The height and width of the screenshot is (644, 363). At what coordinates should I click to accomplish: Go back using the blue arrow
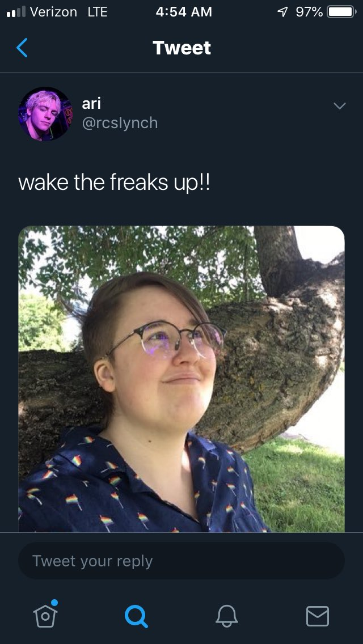(22, 48)
